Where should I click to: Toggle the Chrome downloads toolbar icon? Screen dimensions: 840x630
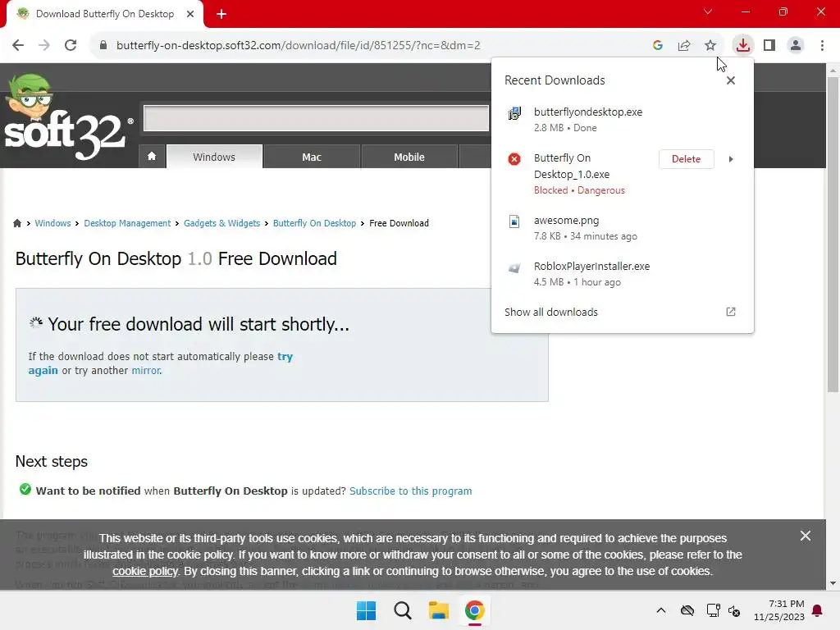point(742,45)
